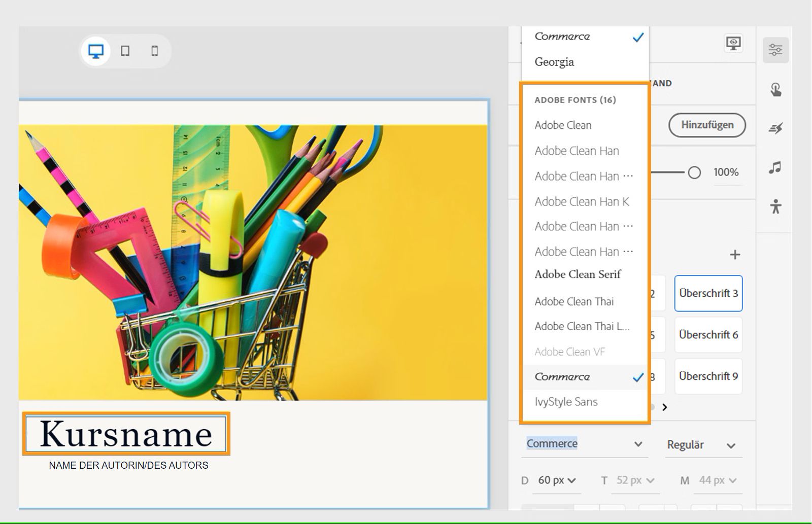Open the accessibility panel icon
Screen dimensions: 812x524
point(775,206)
